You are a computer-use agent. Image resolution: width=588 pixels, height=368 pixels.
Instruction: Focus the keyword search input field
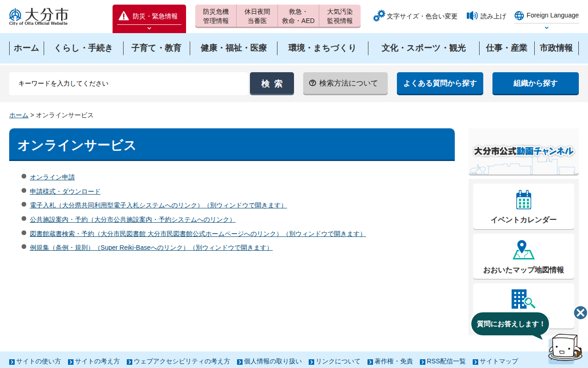click(x=129, y=84)
